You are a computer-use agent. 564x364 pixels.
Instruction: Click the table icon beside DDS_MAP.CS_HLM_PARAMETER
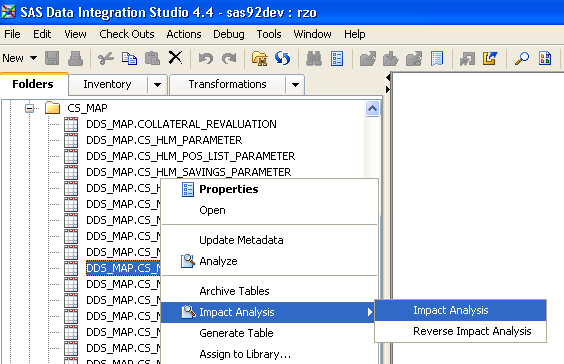click(71, 140)
